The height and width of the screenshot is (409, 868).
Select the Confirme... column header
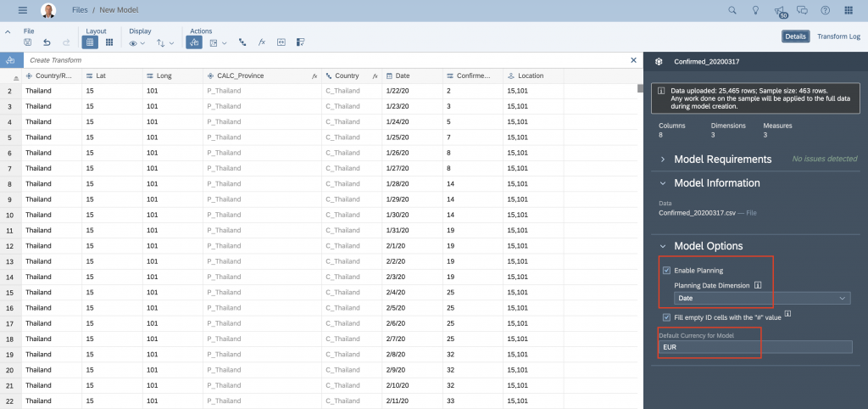[473, 76]
